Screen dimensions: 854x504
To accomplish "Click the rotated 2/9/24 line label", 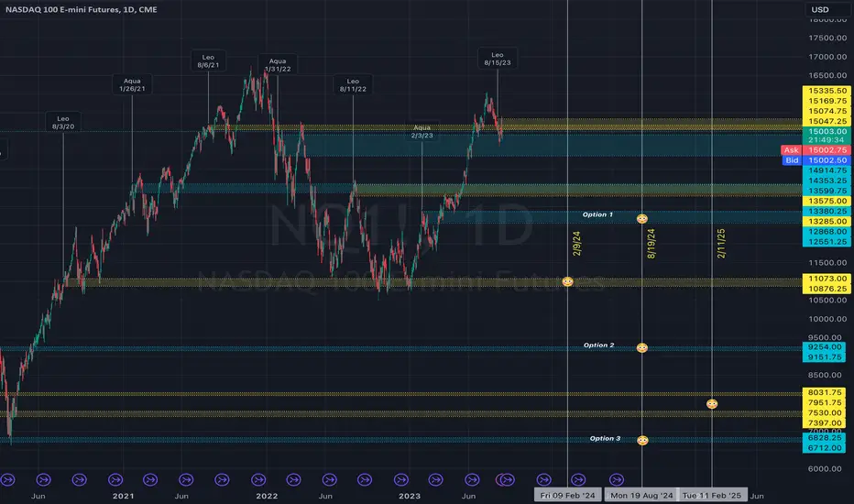I will click(576, 244).
